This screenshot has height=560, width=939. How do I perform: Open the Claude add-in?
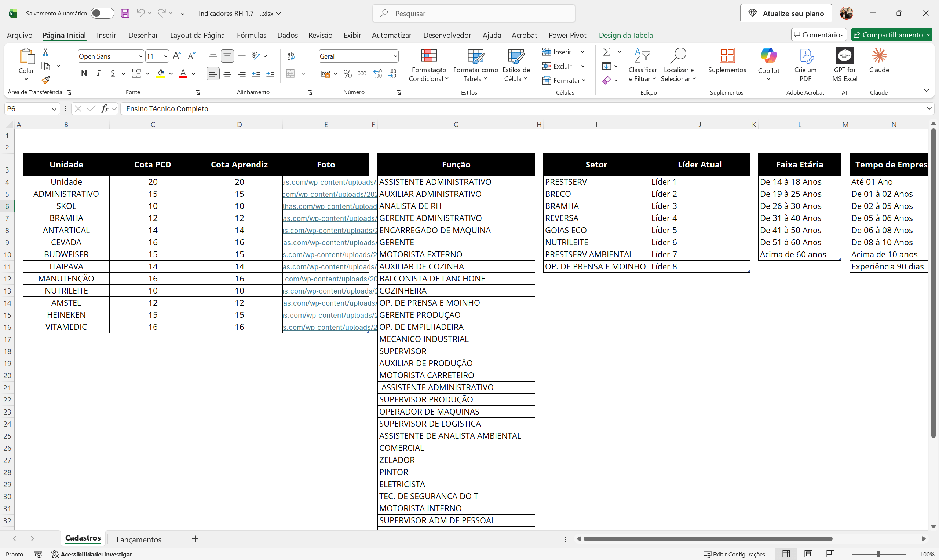(879, 61)
